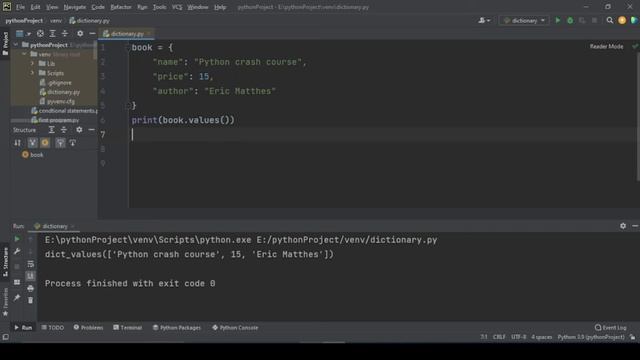Click pythonProject breadcrumb in navigation bar
This screenshot has height=360, width=640.
pyautogui.click(x=24, y=20)
